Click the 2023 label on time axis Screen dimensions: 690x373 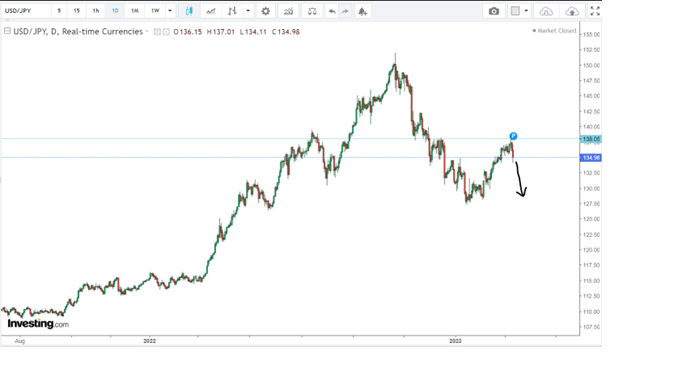tap(455, 341)
